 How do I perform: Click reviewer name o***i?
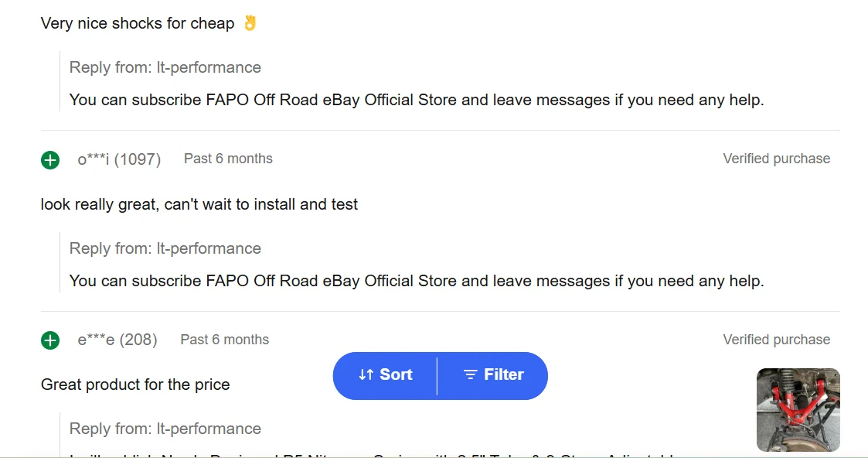(x=94, y=159)
